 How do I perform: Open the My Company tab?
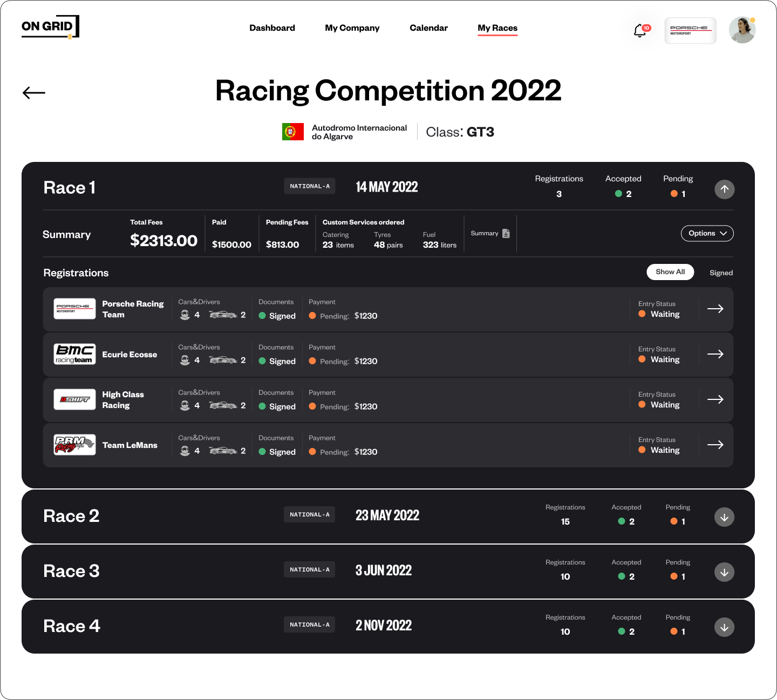tap(352, 28)
